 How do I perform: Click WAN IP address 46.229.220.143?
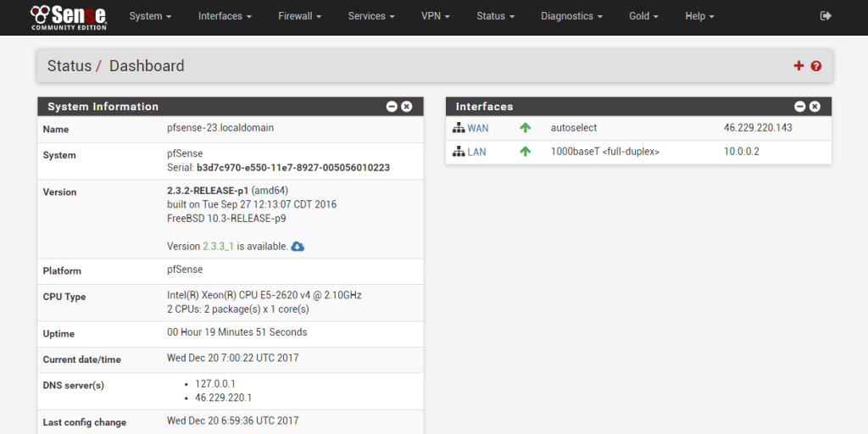[758, 128]
